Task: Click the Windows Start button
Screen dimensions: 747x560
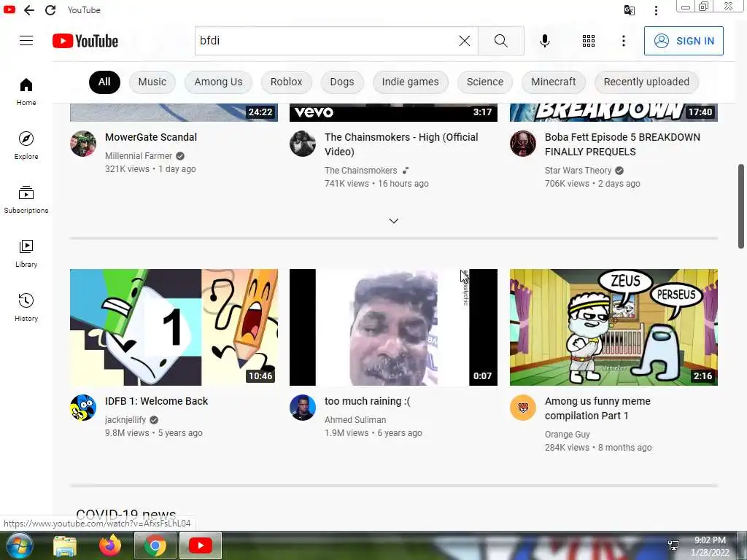Action: (19, 545)
